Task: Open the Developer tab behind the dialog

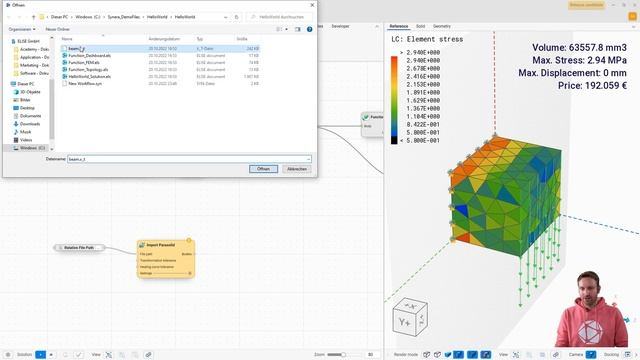Action: [x=340, y=26]
